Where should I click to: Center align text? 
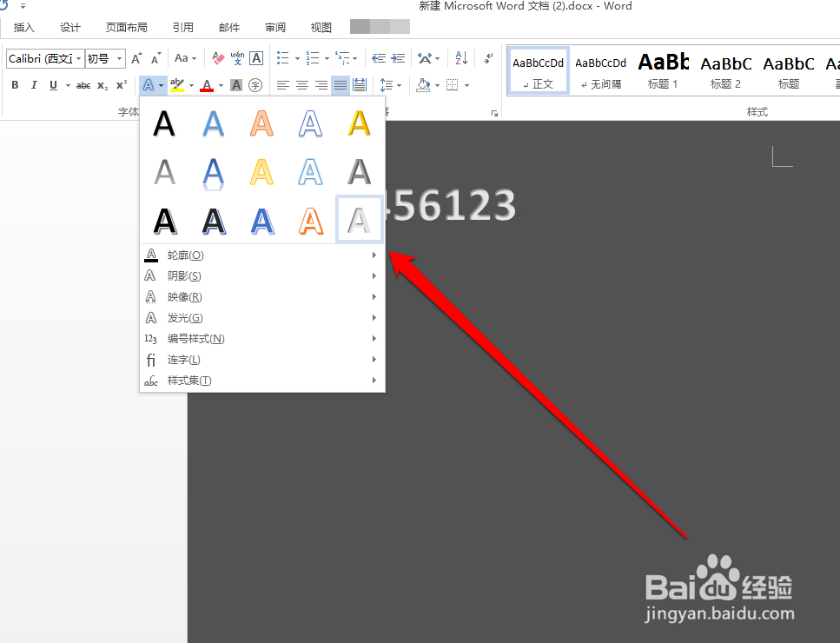302,85
